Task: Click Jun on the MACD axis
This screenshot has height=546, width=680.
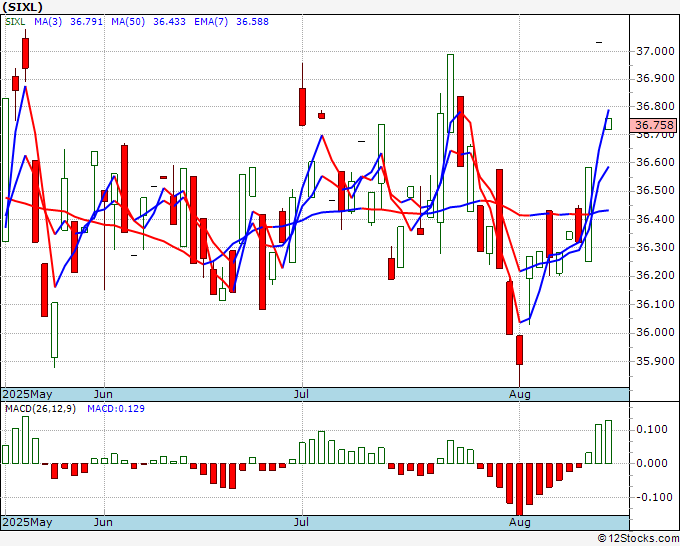Action: click(x=103, y=522)
